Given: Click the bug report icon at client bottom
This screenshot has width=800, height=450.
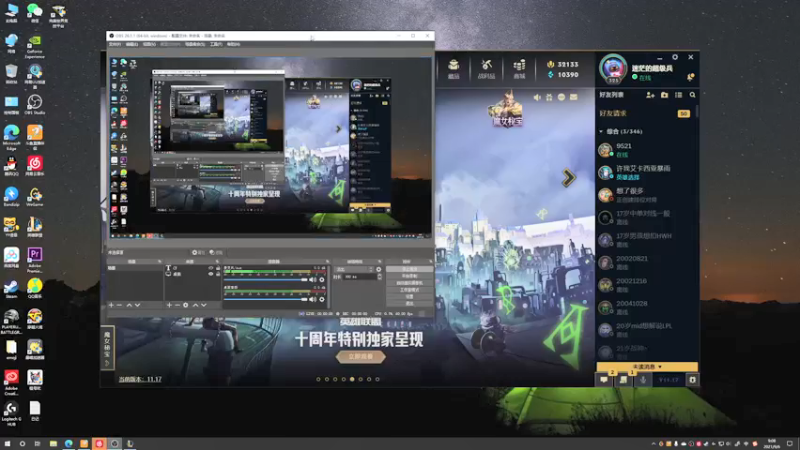Looking at the screenshot, I should tap(692, 380).
